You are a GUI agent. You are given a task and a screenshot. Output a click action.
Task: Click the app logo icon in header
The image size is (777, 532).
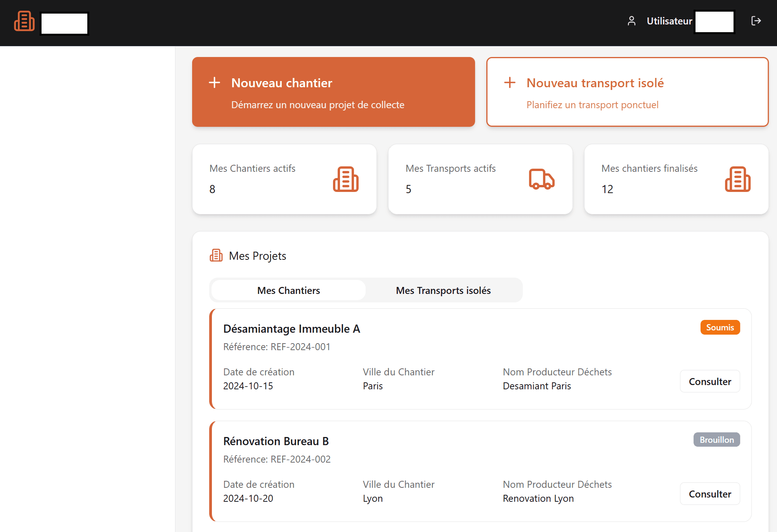[24, 21]
